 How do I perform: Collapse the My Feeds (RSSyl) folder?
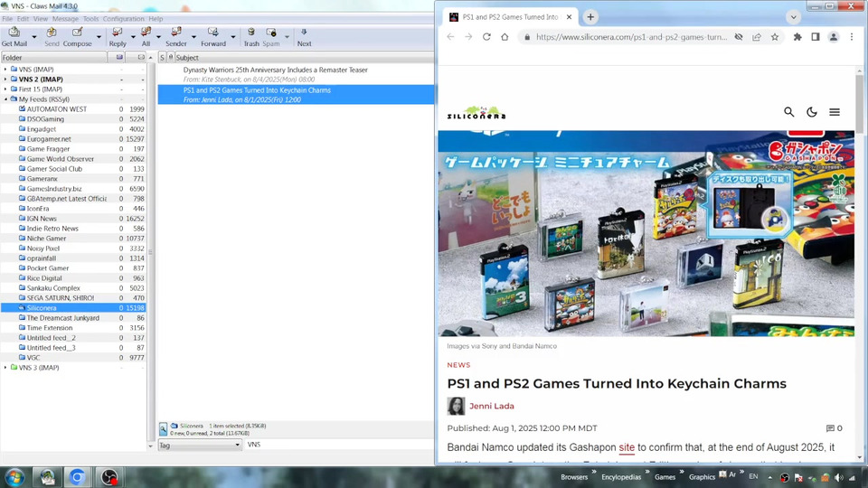tap(5, 99)
